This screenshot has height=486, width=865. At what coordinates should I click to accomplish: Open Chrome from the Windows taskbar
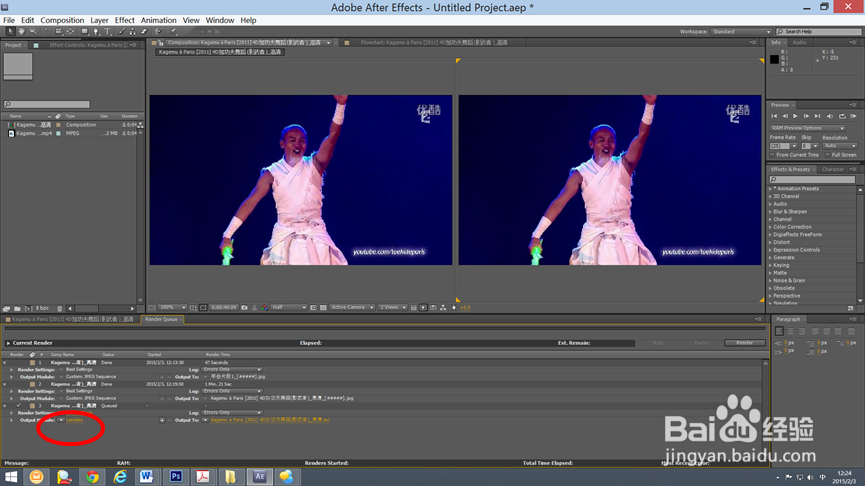click(x=92, y=477)
